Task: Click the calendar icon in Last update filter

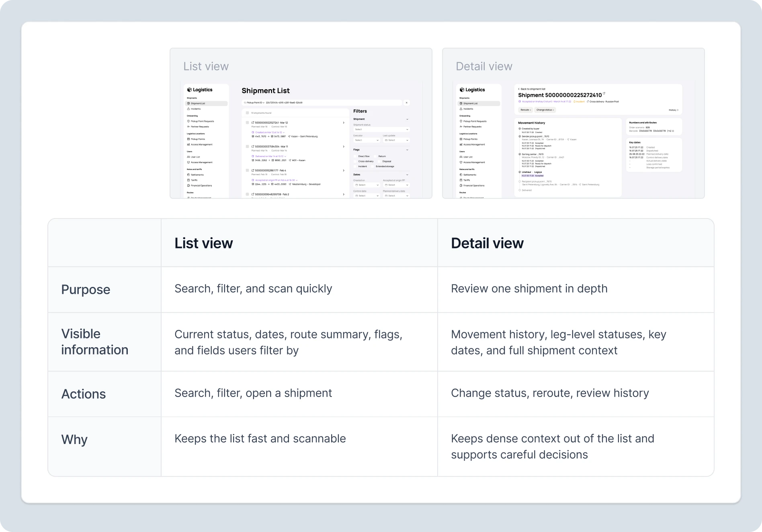Action: tap(386, 140)
